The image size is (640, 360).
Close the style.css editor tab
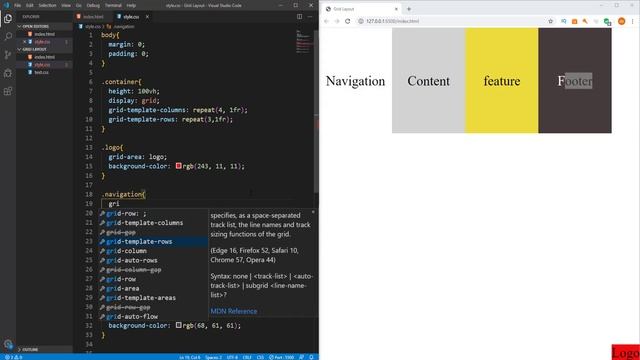[x=147, y=17]
